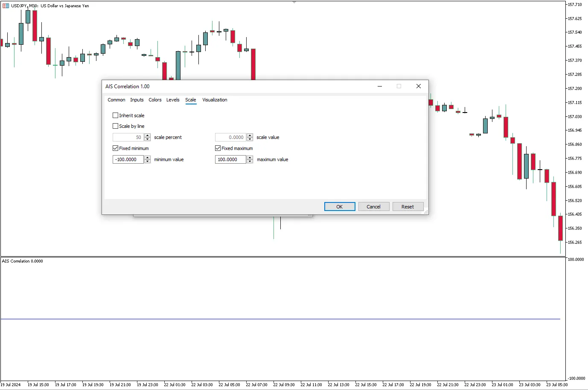This screenshot has width=588, height=390.
Task: Click the maximum value input field
Action: (231, 159)
